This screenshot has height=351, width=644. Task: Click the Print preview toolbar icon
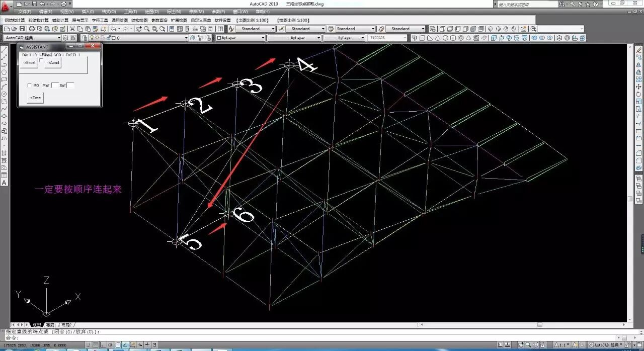tap(39, 29)
